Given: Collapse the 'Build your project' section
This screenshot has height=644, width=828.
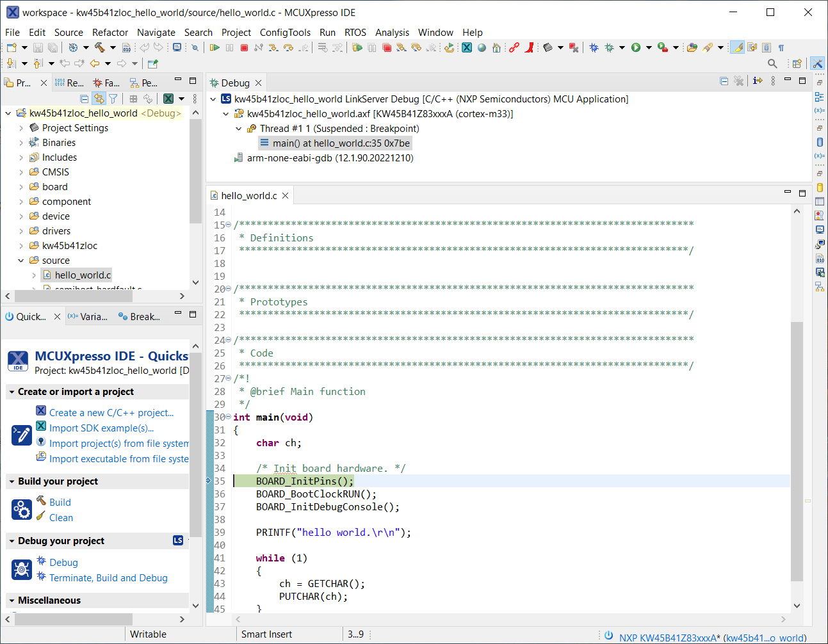Looking at the screenshot, I should coord(12,481).
